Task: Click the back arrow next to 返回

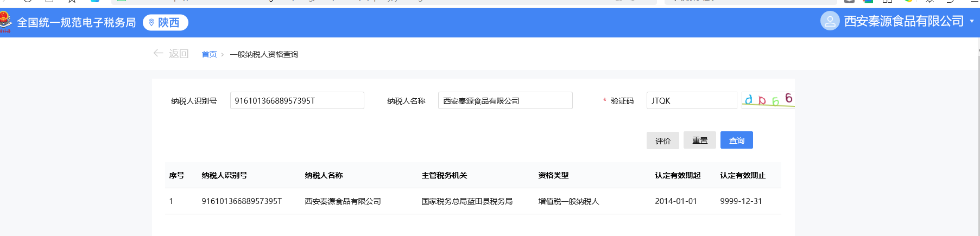Action: (158, 53)
